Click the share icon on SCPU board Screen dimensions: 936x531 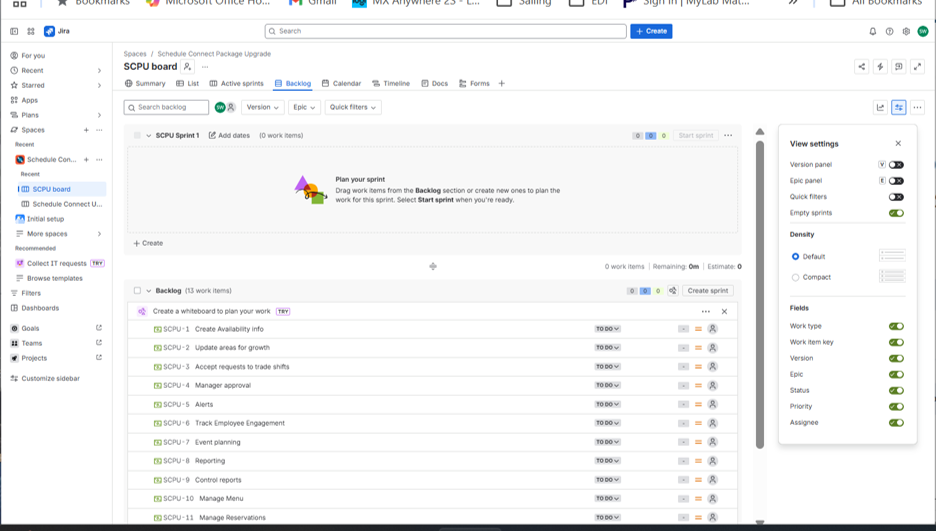[861, 66]
